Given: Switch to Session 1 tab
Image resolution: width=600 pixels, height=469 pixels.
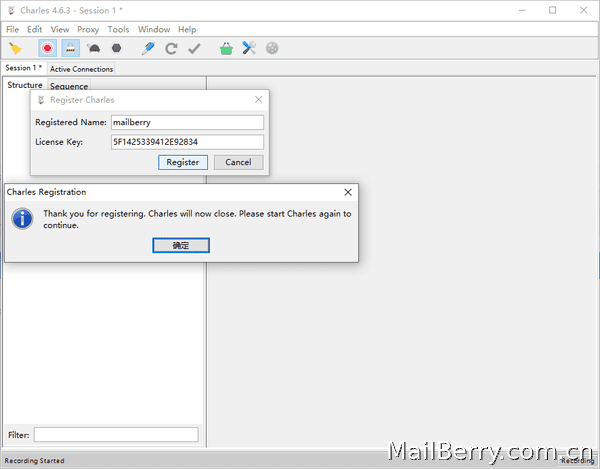Looking at the screenshot, I should (24, 68).
